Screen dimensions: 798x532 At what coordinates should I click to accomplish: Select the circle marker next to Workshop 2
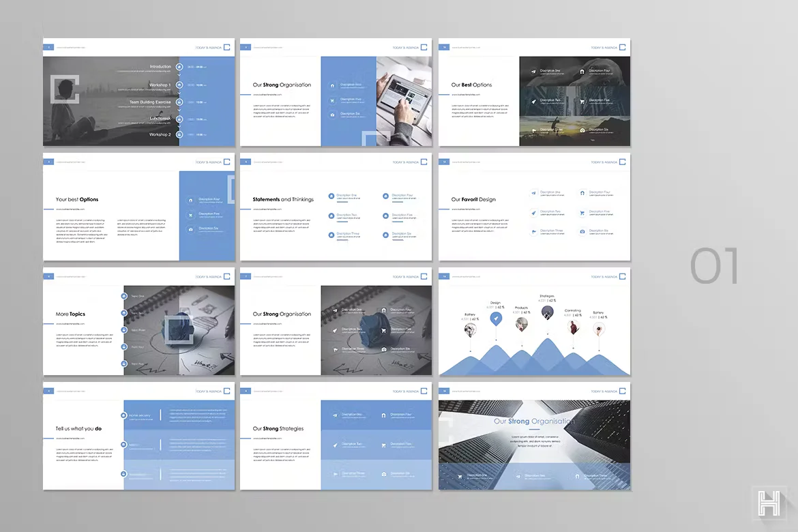pos(179,134)
